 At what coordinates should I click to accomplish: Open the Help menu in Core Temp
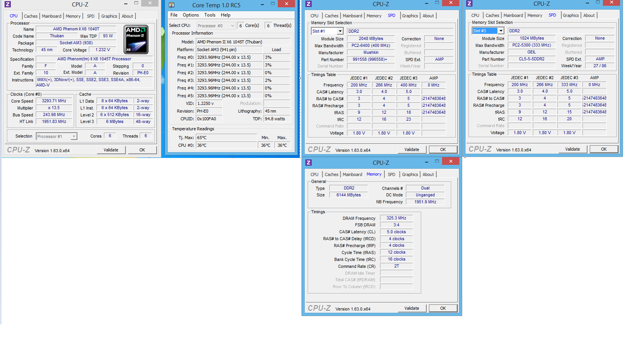click(225, 15)
